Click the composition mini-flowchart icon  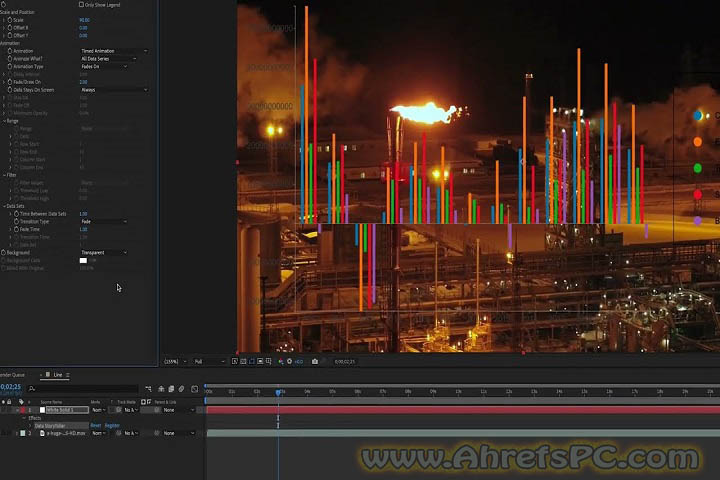pyautogui.click(x=148, y=389)
